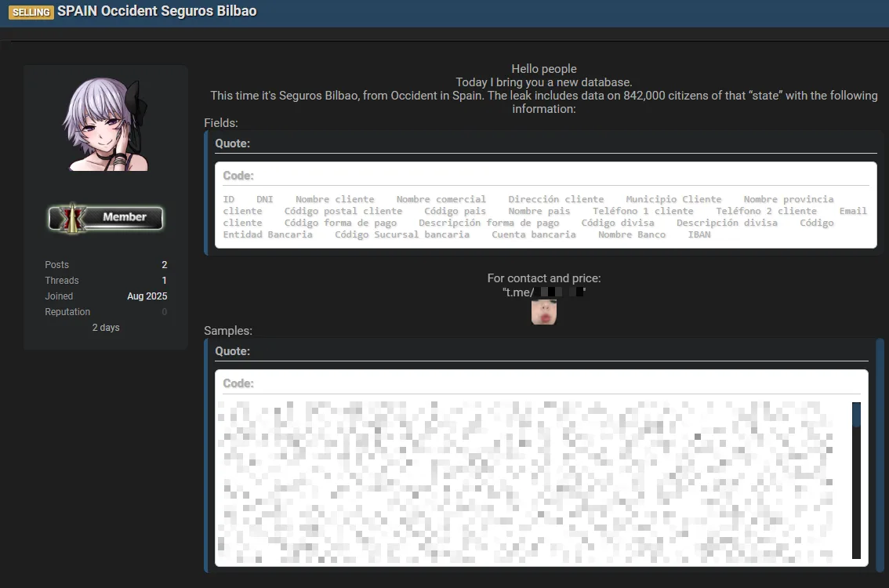The image size is (889, 588).
Task: Click the "Samples:" label text
Action: pos(228,331)
